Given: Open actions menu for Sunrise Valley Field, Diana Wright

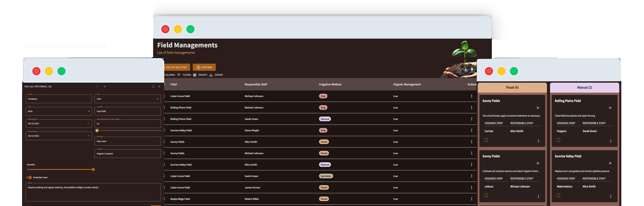Looking at the screenshot, I should pyautogui.click(x=472, y=131).
